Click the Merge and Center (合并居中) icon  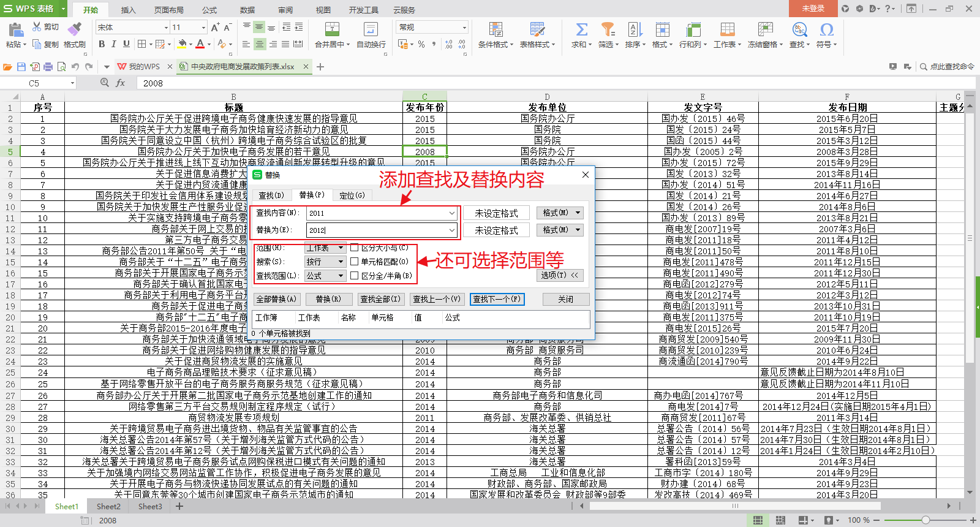click(331, 30)
